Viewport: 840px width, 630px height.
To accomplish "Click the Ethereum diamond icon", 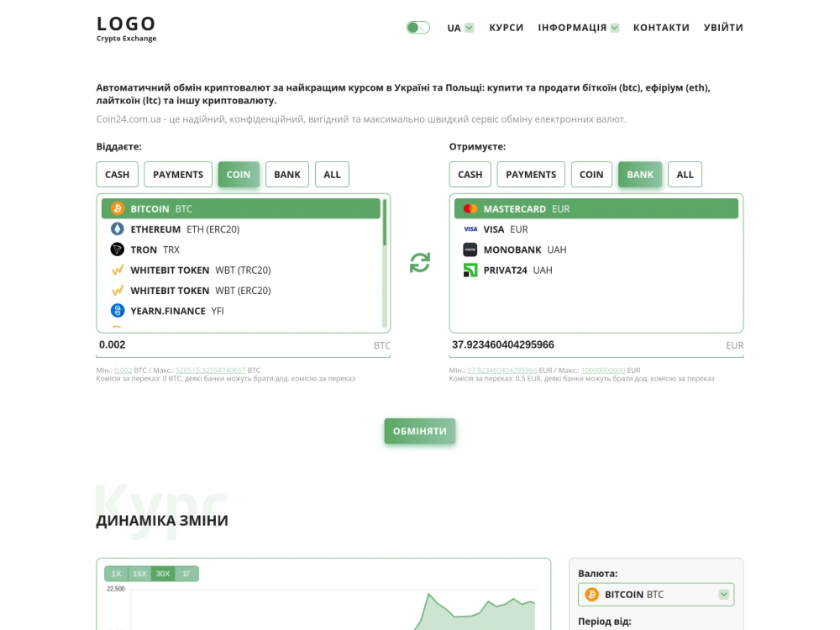I will (x=118, y=228).
